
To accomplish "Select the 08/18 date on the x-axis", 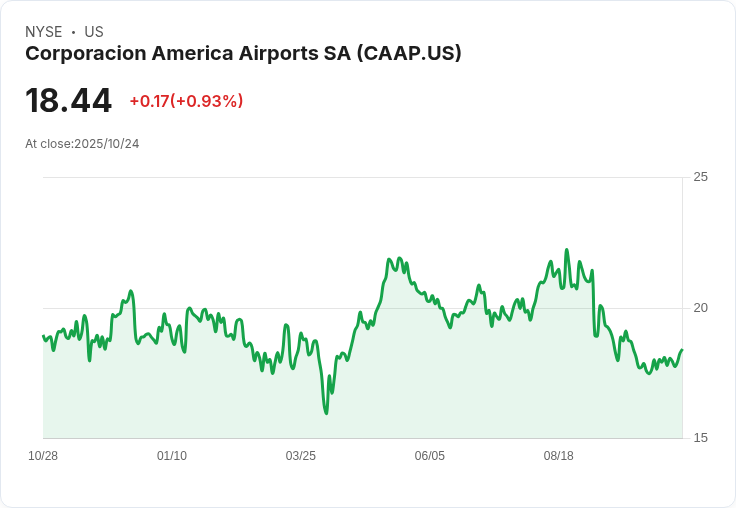I will pyautogui.click(x=558, y=456).
